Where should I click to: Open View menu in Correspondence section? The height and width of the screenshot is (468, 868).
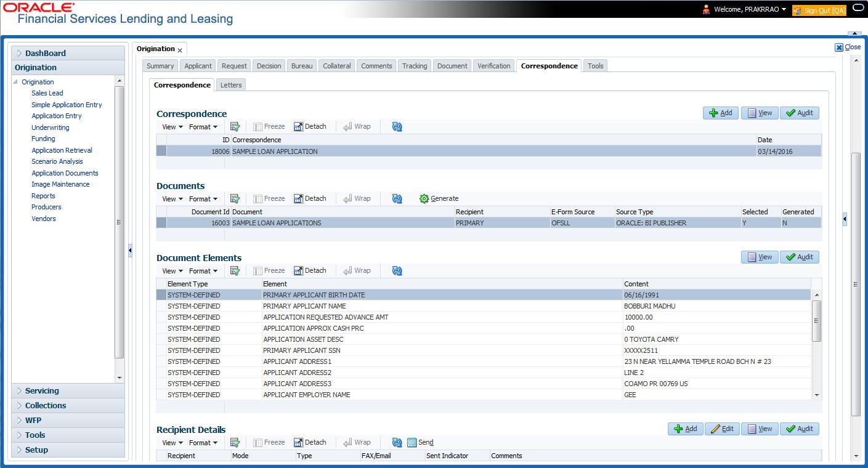[x=172, y=127]
